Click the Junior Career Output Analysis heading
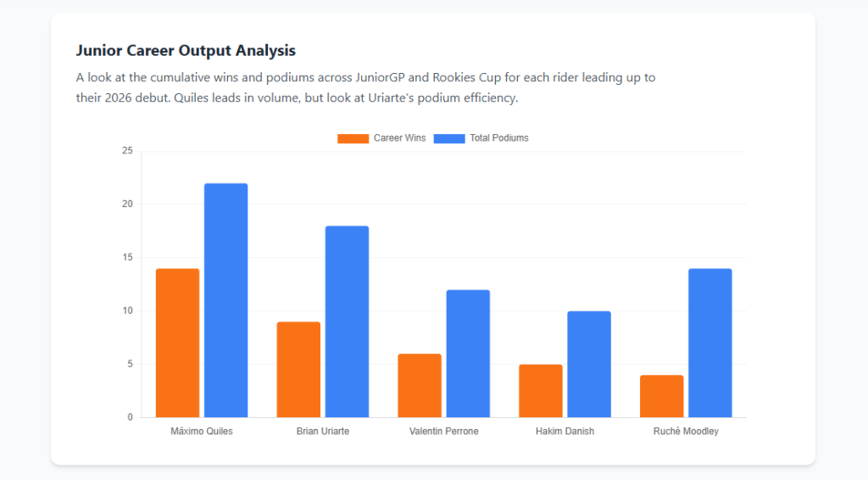 coord(186,51)
